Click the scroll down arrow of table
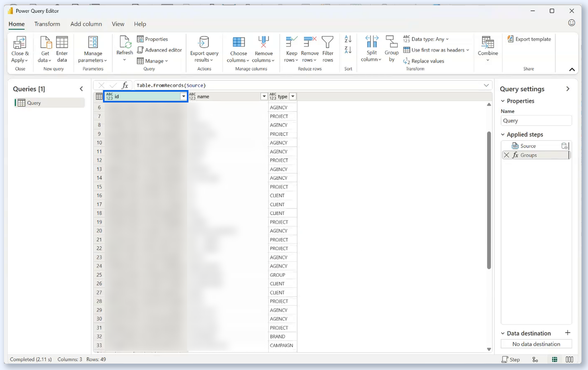The width and height of the screenshot is (588, 370). 489,349
